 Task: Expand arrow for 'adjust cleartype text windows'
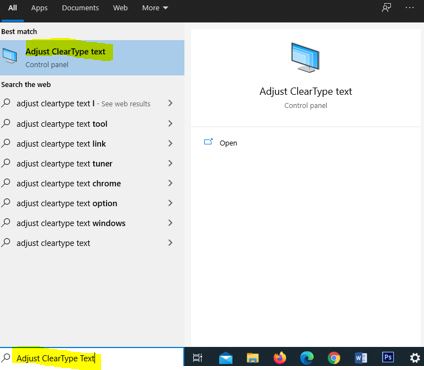click(170, 223)
